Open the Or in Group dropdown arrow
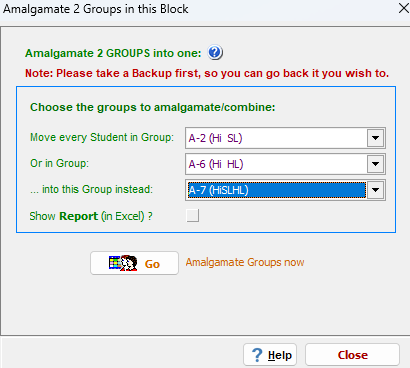The image size is (410, 368). click(x=375, y=164)
